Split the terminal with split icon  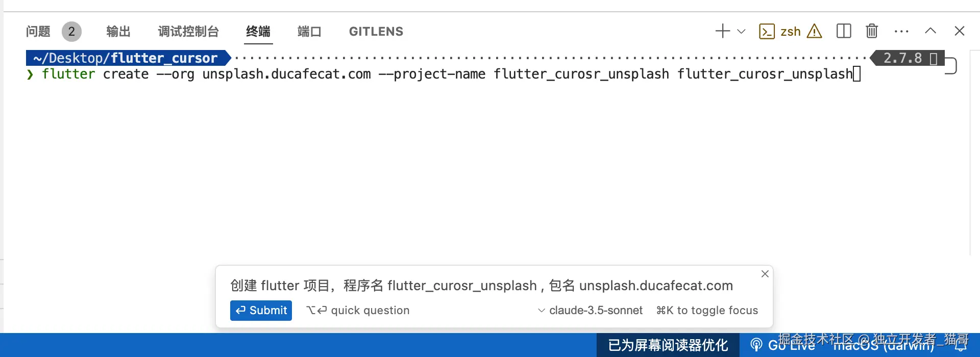pos(844,31)
